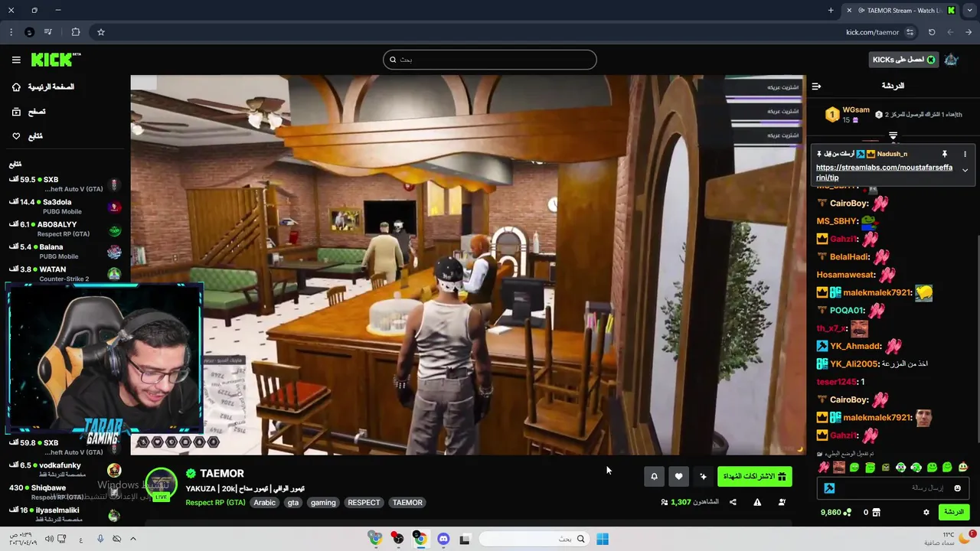Toggle follow with heart button

678,477
